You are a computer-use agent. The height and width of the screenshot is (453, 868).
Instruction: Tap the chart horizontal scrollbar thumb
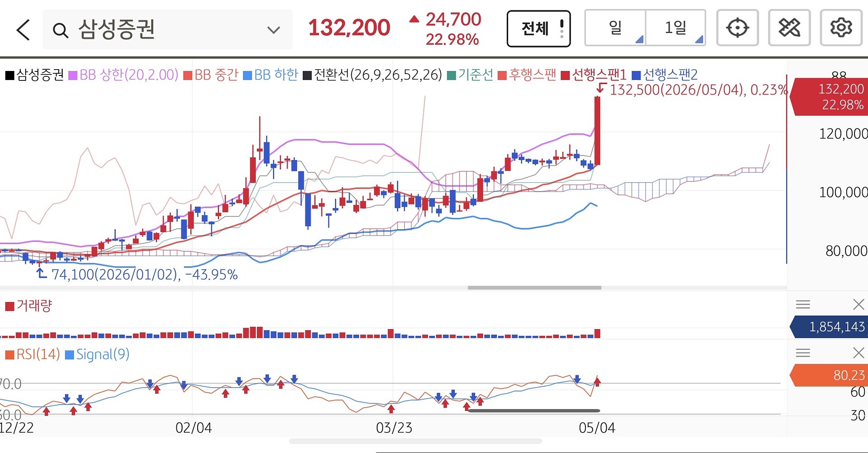534,288
